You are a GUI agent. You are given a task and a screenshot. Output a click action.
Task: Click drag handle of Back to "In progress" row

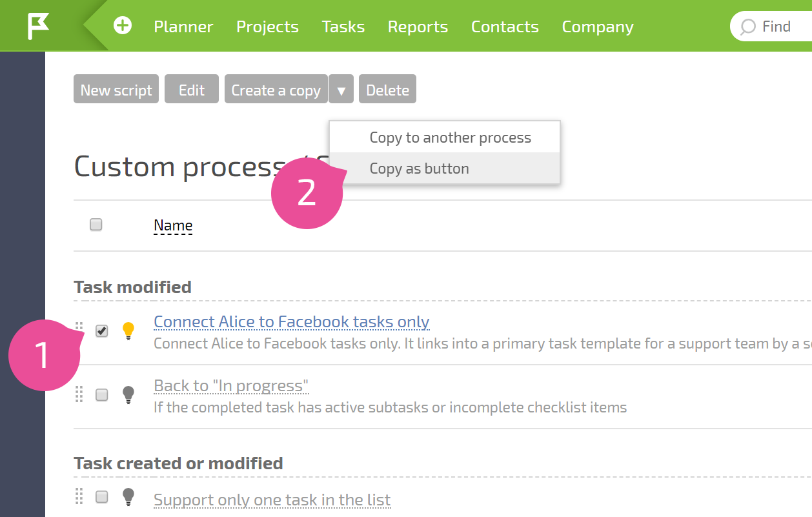79,394
